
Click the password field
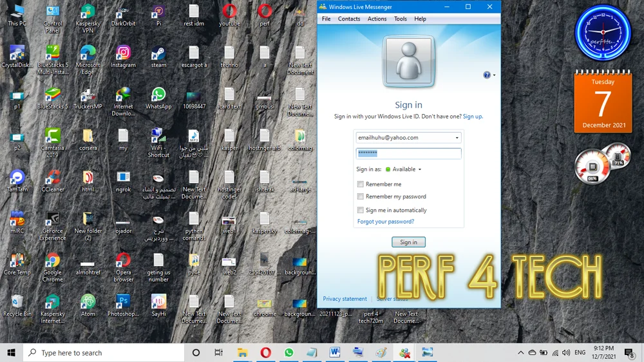[x=408, y=153]
